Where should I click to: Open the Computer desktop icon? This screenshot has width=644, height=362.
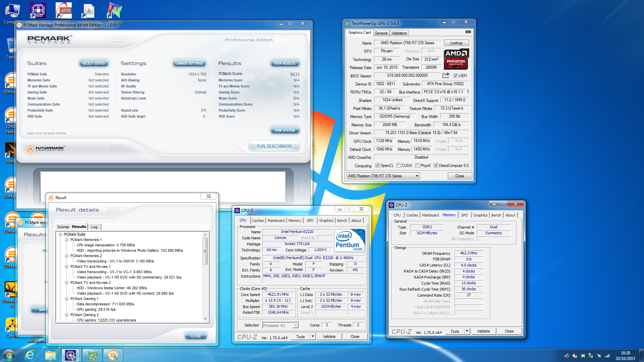point(12,13)
